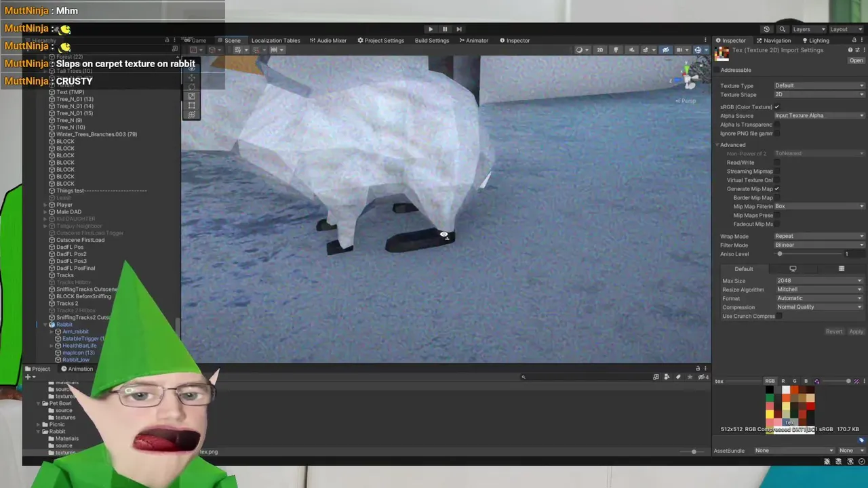This screenshot has height=488, width=868.
Task: Toggle Ignore PNG file gamma checkbox
Action: point(776,134)
